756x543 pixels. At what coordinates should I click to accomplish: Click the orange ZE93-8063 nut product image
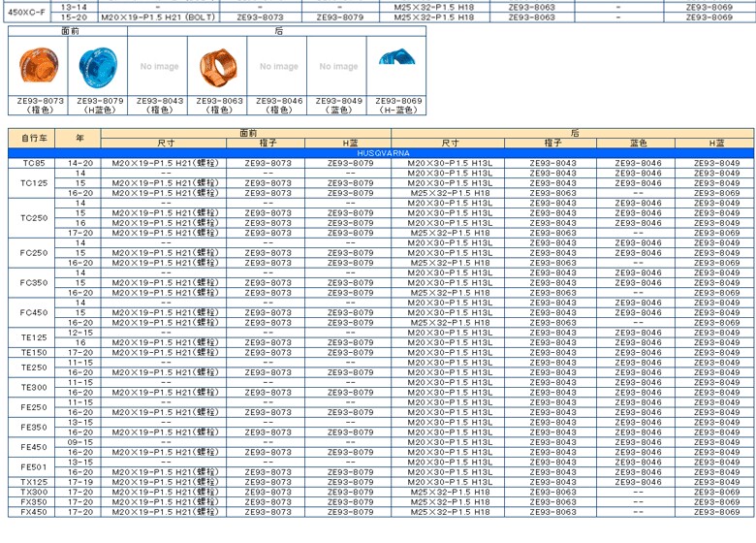(218, 67)
